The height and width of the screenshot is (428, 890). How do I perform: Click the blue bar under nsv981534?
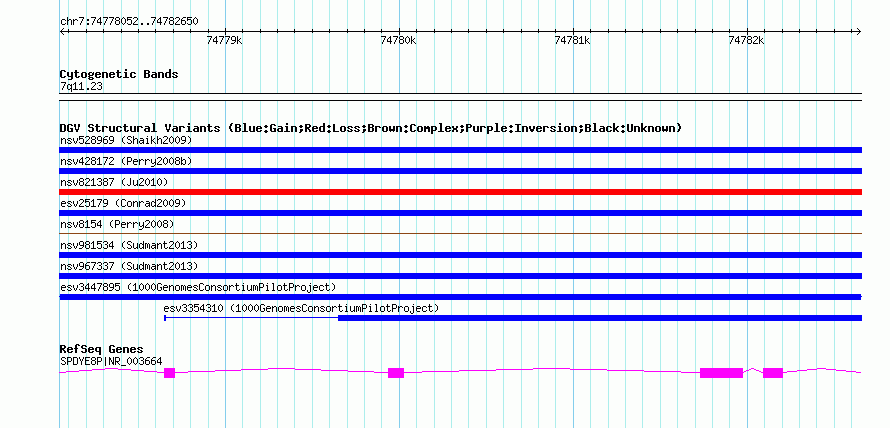(x=460, y=255)
